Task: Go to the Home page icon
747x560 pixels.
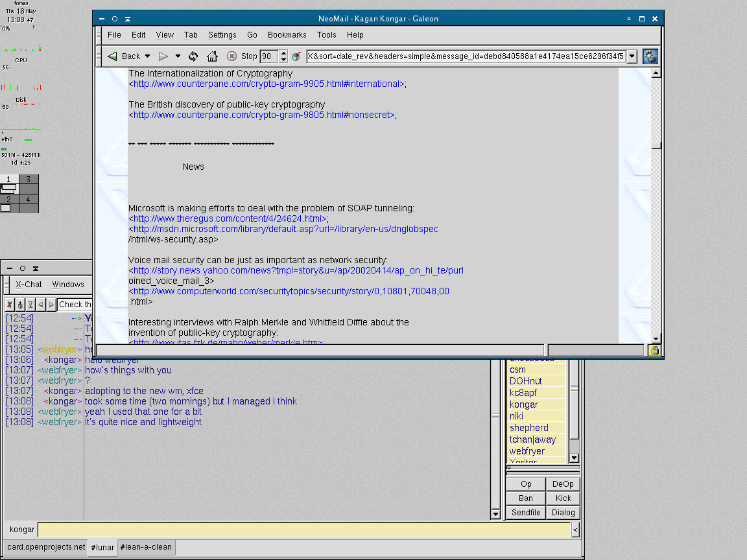Action: pyautogui.click(x=212, y=56)
